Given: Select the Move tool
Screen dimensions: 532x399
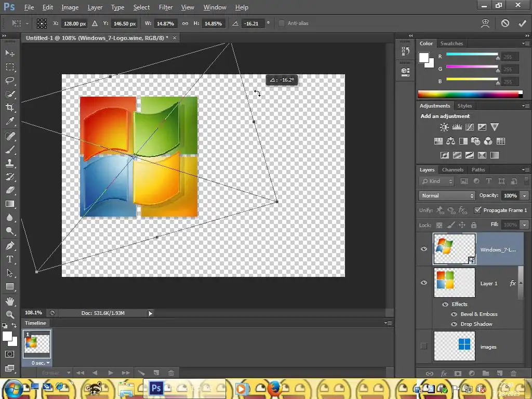Looking at the screenshot, I should (x=10, y=53).
